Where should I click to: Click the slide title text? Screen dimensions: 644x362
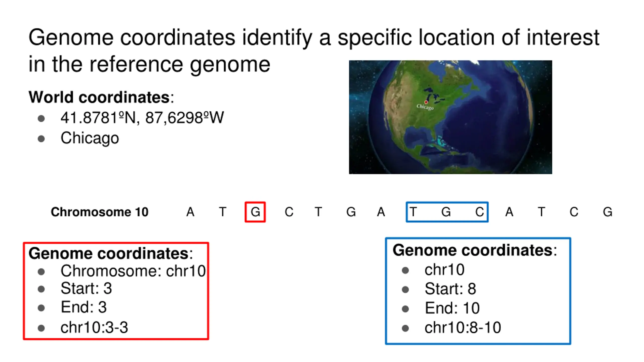tap(314, 50)
